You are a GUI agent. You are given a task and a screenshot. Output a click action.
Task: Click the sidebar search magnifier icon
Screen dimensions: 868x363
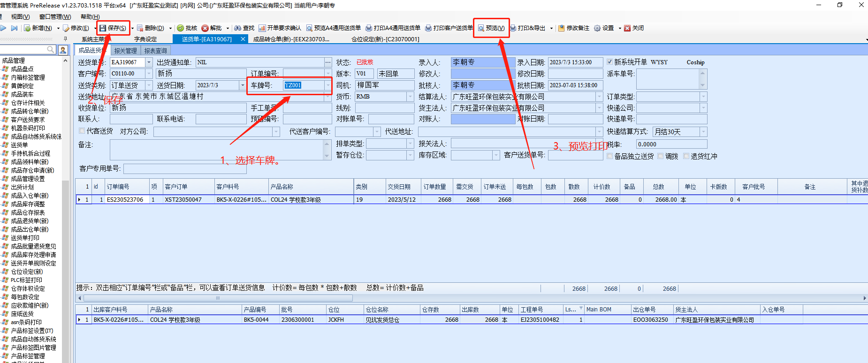click(x=51, y=49)
